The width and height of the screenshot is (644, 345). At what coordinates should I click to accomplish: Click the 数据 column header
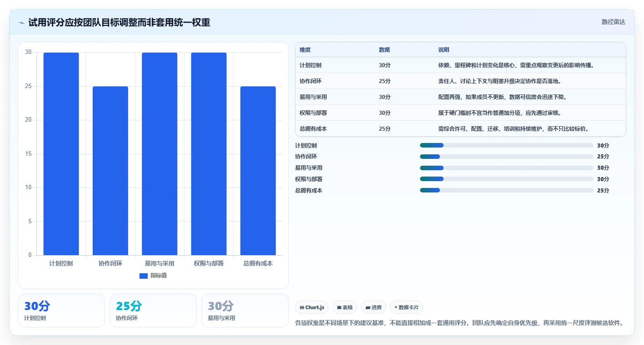[384, 50]
